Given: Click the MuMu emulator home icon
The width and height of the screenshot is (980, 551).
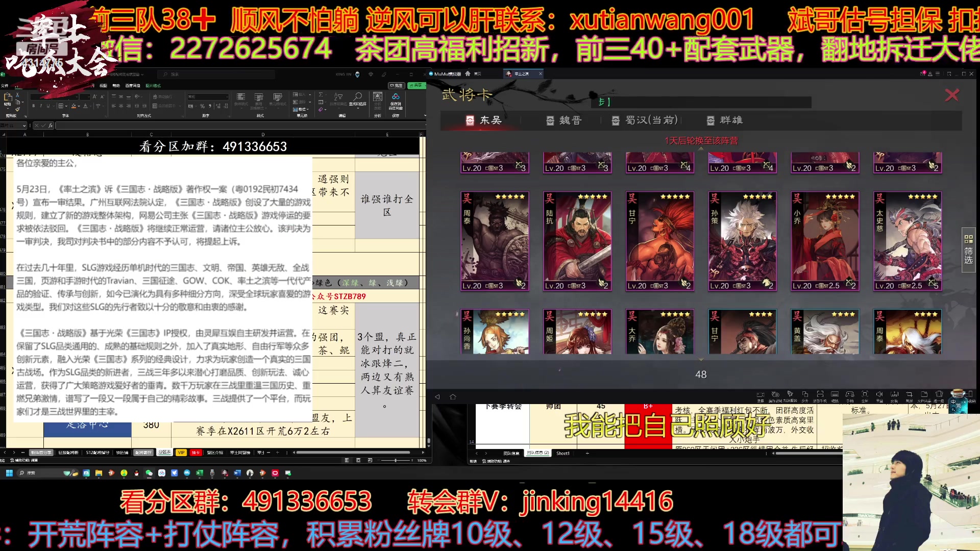Looking at the screenshot, I should 453,396.
